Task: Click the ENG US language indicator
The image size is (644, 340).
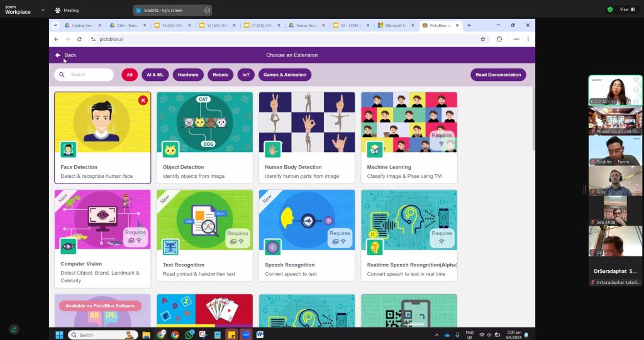Action: tap(469, 335)
